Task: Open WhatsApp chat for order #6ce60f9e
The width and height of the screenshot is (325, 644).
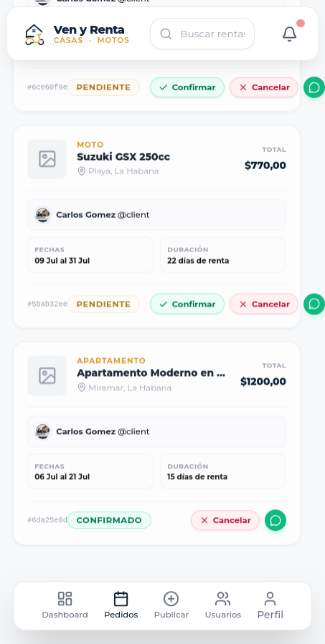Action: pos(314,87)
